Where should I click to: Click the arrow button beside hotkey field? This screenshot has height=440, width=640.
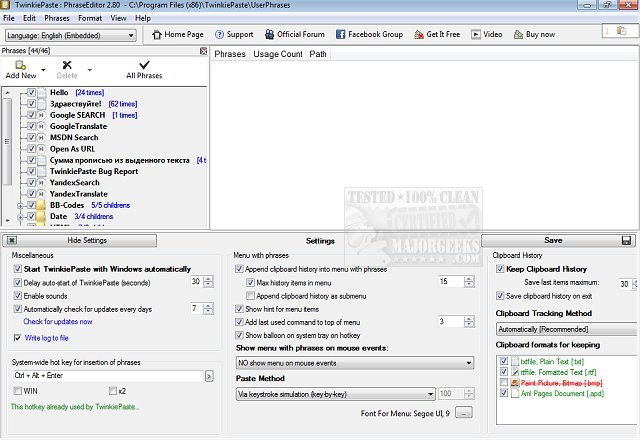coord(209,376)
